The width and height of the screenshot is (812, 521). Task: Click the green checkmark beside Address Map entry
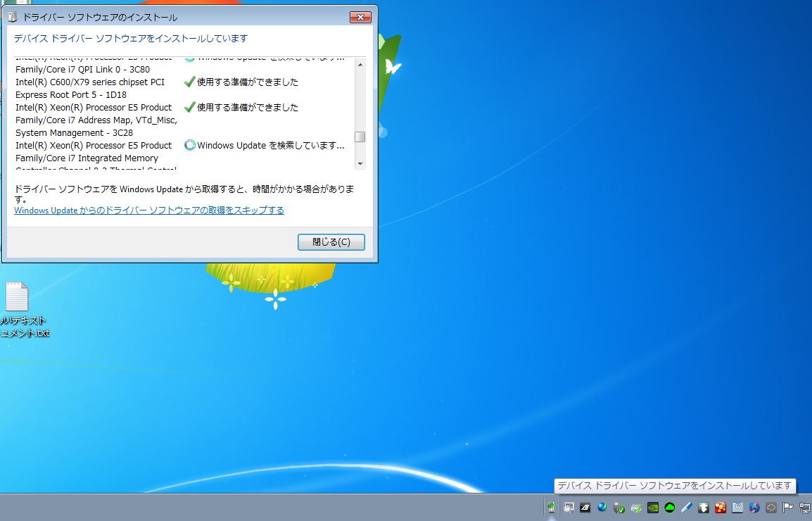189,107
